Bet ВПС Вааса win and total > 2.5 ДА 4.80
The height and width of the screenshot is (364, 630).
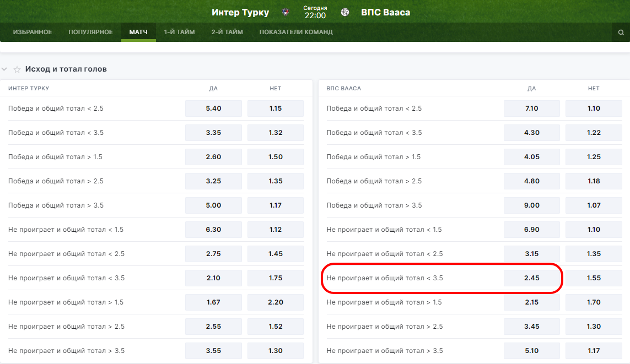click(531, 181)
